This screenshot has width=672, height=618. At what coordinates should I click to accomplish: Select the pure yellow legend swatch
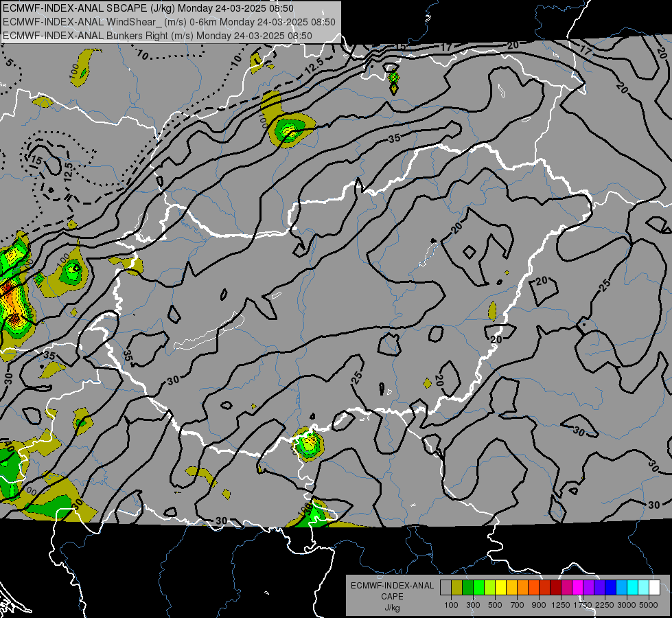point(501,587)
